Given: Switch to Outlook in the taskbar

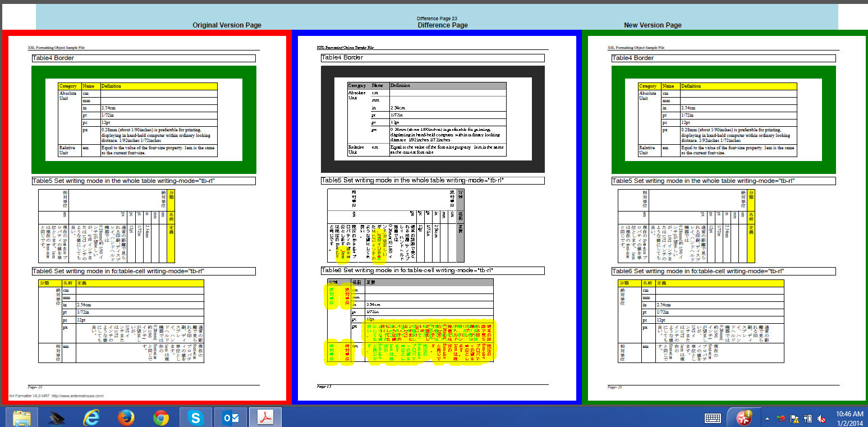Looking at the screenshot, I should tap(231, 417).
